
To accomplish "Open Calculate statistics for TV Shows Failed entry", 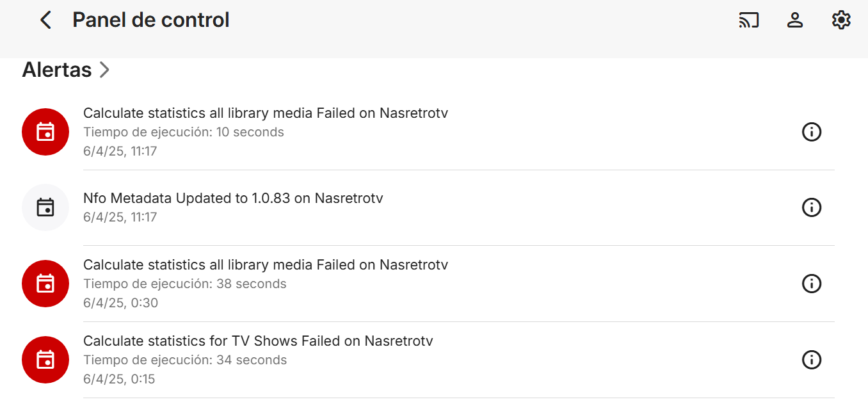I will (258, 341).
